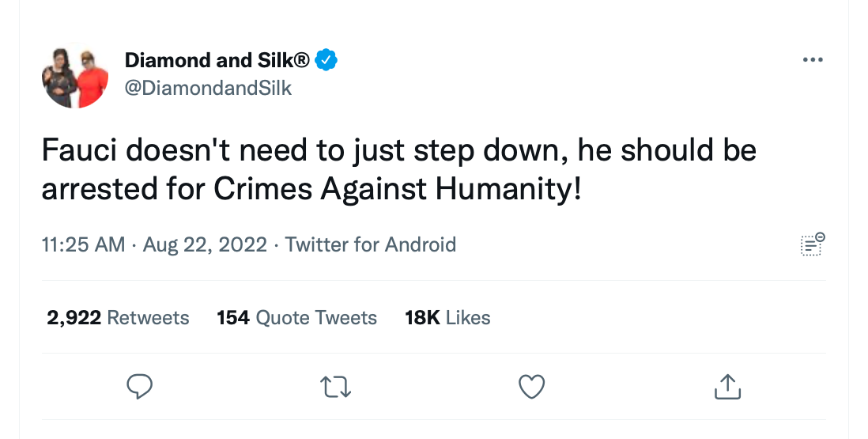Click the 11:25 AM time in the timestamp

click(83, 244)
